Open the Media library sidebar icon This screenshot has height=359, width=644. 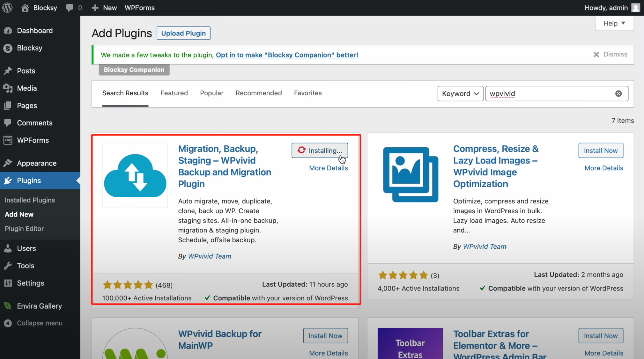point(8,88)
